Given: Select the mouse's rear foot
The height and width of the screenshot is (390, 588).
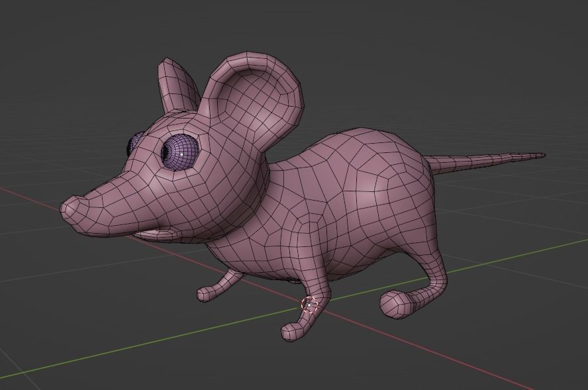Looking at the screenshot, I should (398, 305).
